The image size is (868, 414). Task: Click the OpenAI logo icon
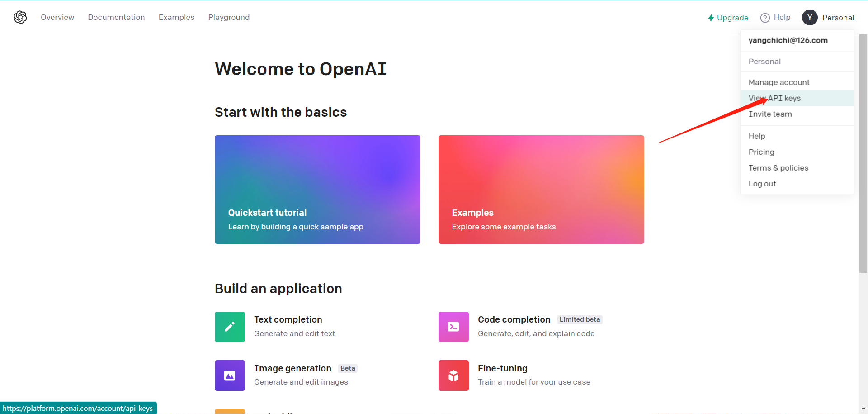pos(20,17)
